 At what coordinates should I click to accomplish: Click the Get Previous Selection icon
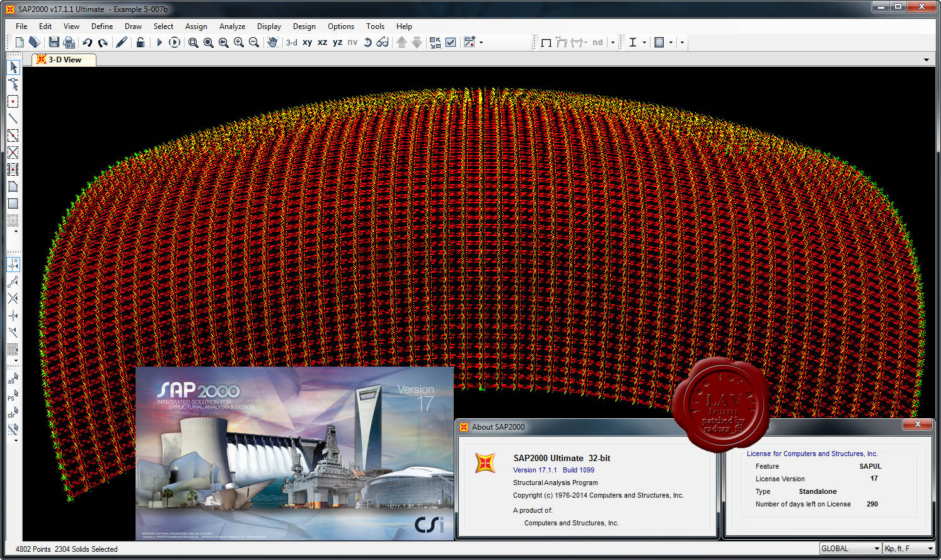13,396
